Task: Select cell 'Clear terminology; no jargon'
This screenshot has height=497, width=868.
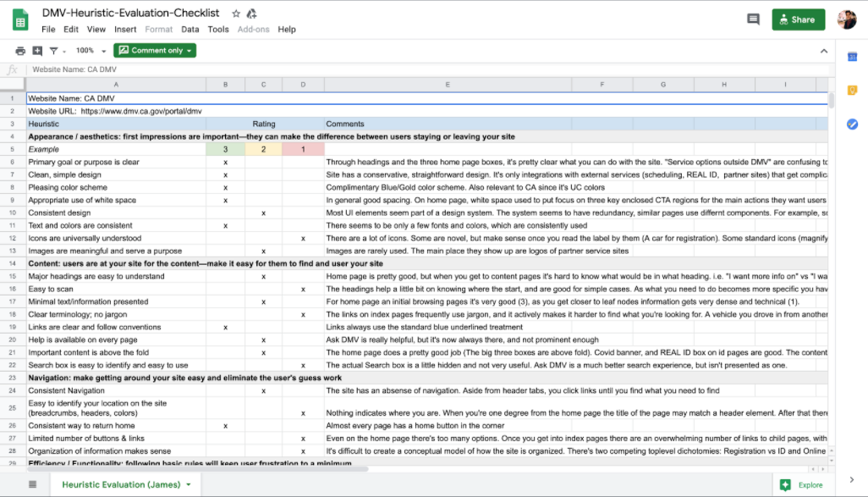Action: pos(116,314)
